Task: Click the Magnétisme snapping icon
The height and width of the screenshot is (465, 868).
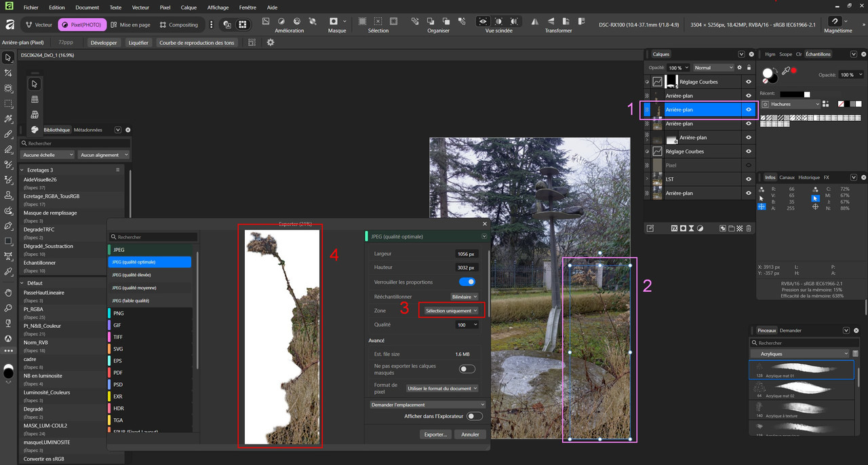Action: [x=835, y=21]
